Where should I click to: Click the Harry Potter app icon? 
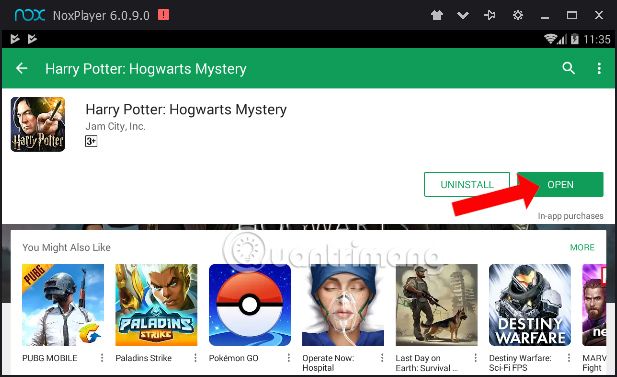(38, 124)
